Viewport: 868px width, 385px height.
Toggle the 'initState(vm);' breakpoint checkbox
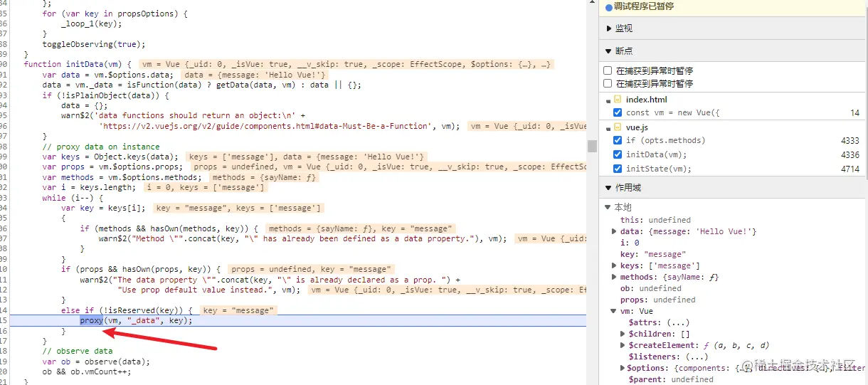pyautogui.click(x=618, y=169)
